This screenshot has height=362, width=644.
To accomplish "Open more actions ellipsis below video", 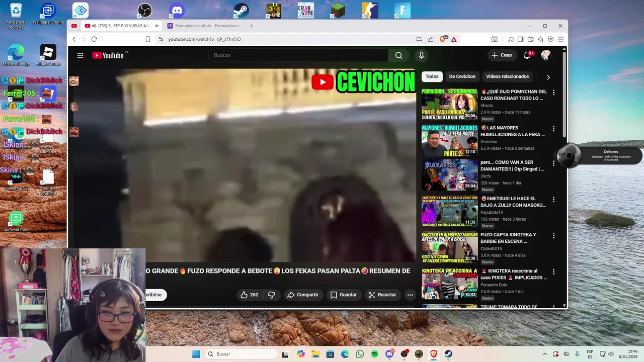I will (410, 295).
